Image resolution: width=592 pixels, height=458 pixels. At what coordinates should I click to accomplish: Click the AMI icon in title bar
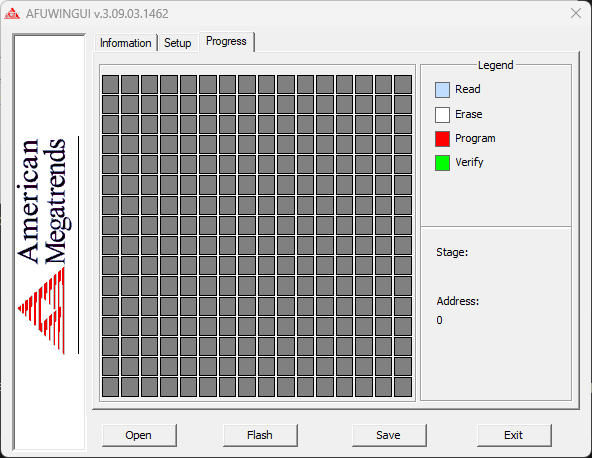[x=12, y=14]
